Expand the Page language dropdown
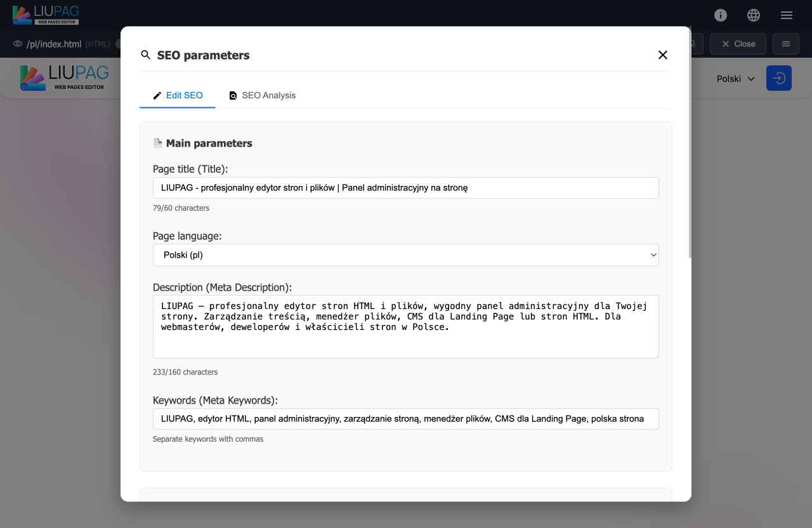The height and width of the screenshot is (528, 812). 405,255
